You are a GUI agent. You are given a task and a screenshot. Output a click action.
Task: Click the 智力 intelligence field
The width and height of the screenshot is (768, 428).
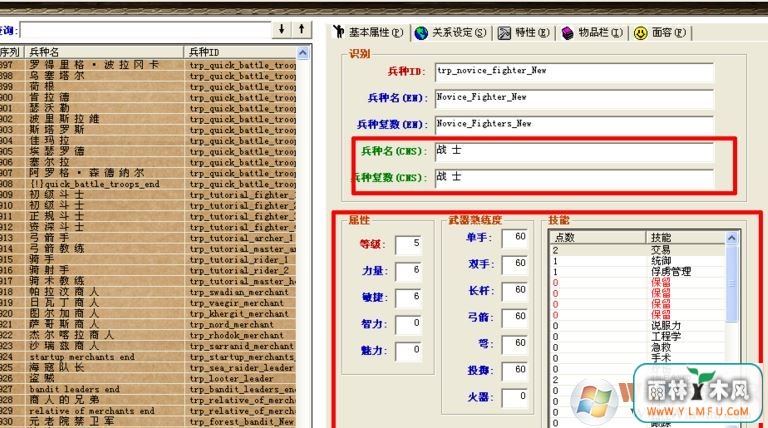pyautogui.click(x=408, y=324)
